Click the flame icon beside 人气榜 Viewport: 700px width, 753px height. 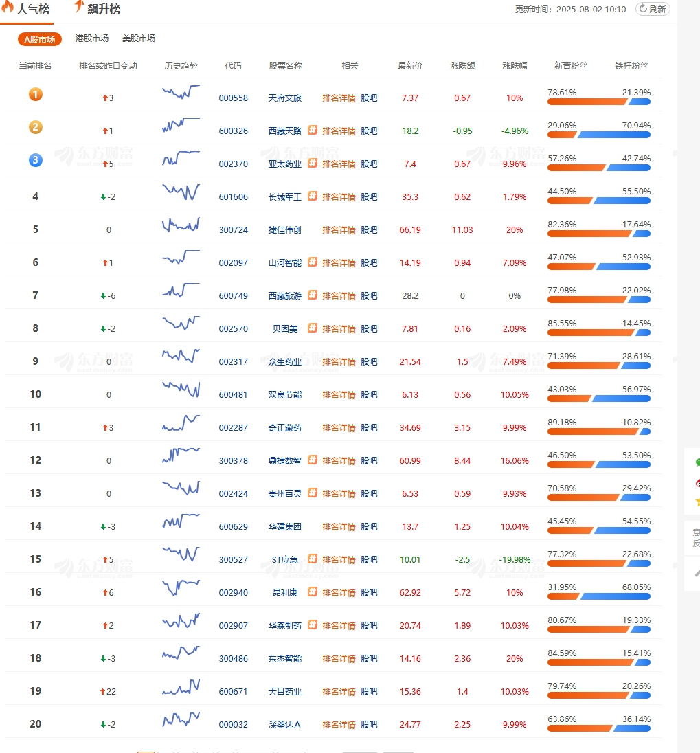[x=8, y=8]
